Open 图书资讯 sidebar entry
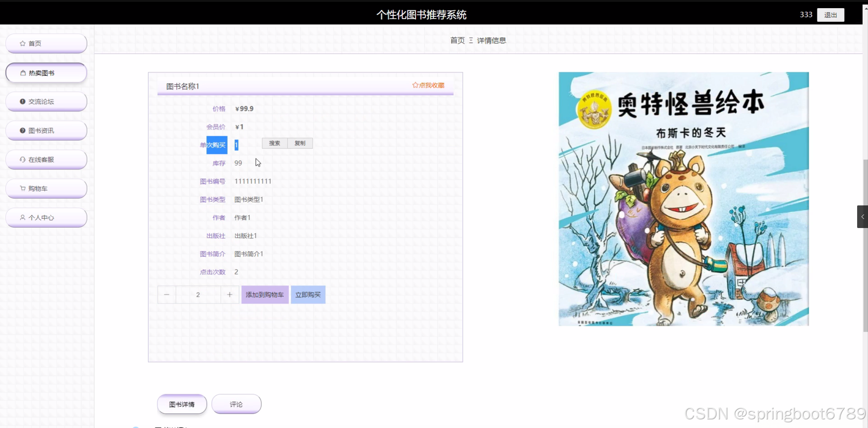The image size is (868, 428). pyautogui.click(x=46, y=131)
